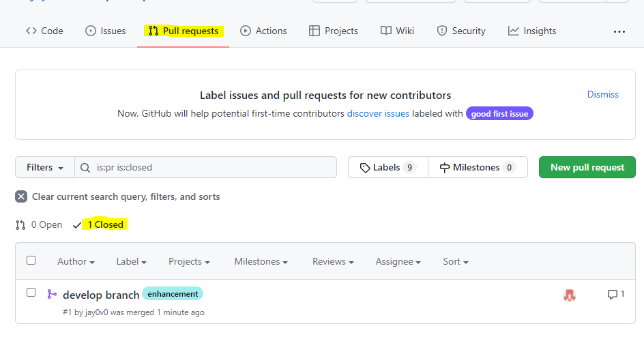
Task: Dismiss the new contributors label banner
Action: (602, 94)
